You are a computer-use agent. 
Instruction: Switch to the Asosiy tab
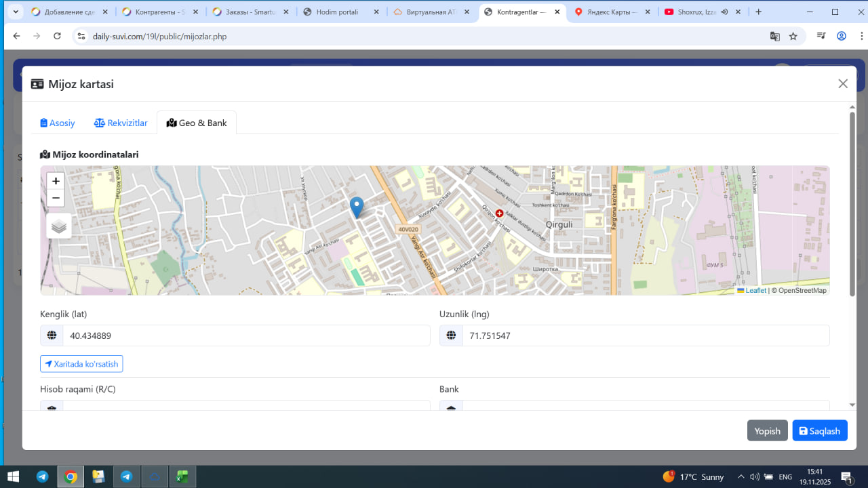pyautogui.click(x=58, y=123)
